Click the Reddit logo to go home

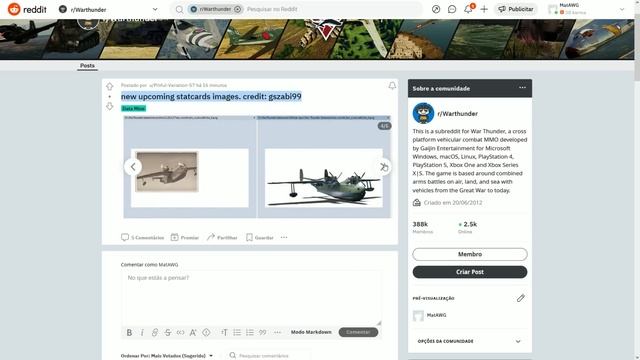27,9
